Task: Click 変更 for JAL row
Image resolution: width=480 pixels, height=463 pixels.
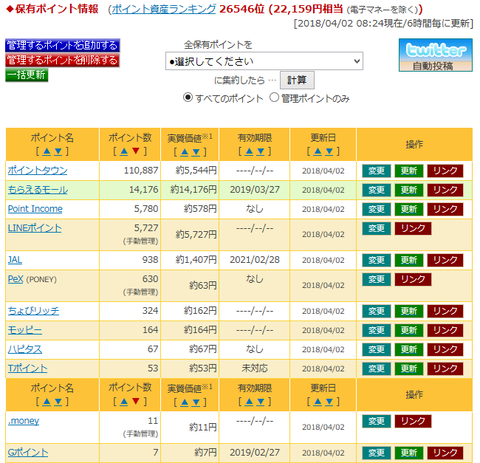Action: coord(376,260)
